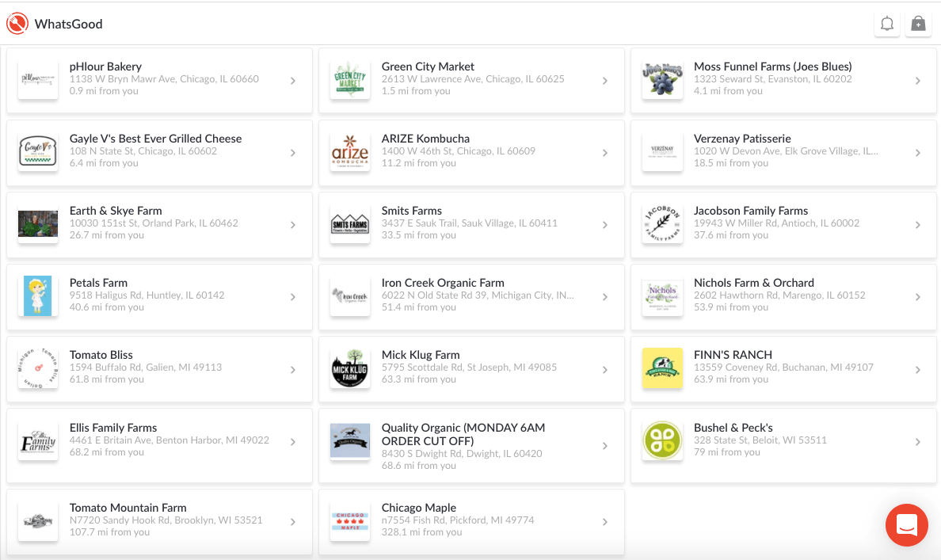Click the Earth & Skye Farm photo

(38, 223)
